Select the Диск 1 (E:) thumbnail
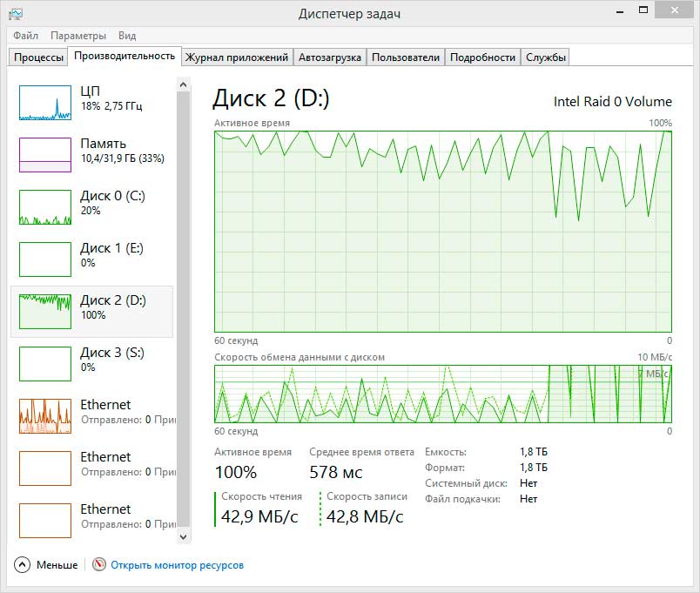The image size is (700, 593). 45,259
